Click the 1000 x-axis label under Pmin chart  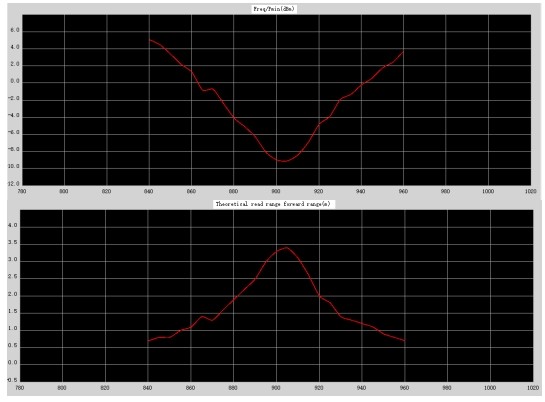488,191
